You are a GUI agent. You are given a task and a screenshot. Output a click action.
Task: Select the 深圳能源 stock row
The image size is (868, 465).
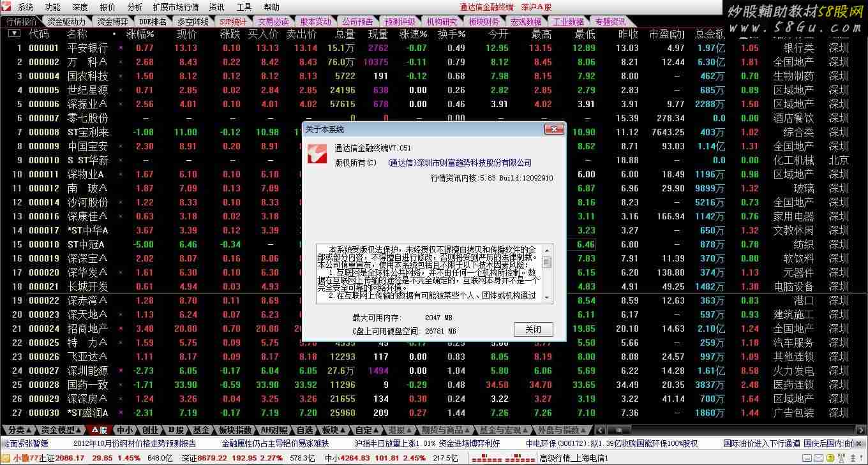pos(434,371)
